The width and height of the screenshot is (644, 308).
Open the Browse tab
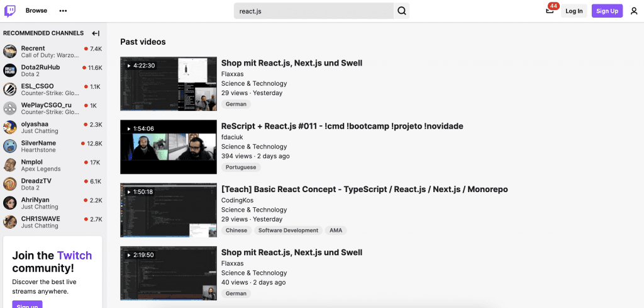36,11
